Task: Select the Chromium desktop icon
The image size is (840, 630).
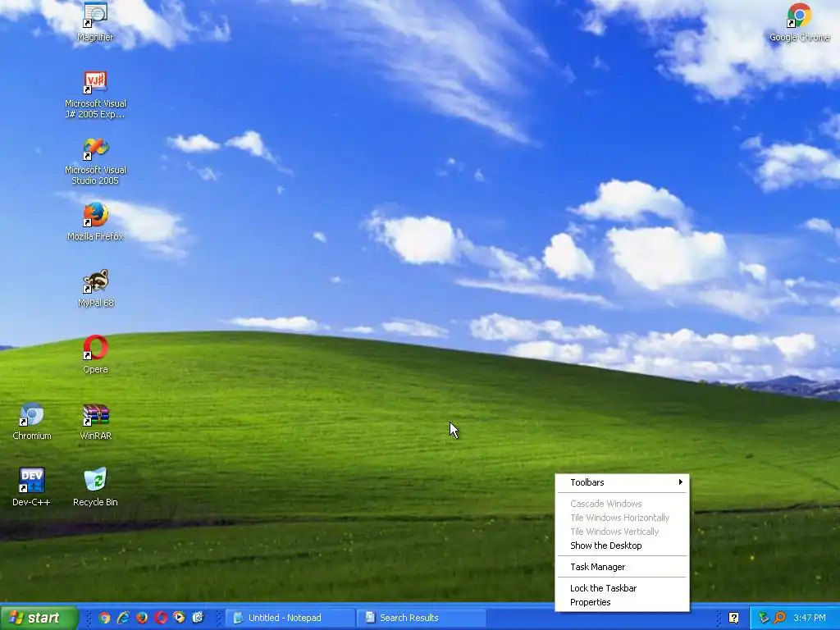Action: tap(32, 422)
